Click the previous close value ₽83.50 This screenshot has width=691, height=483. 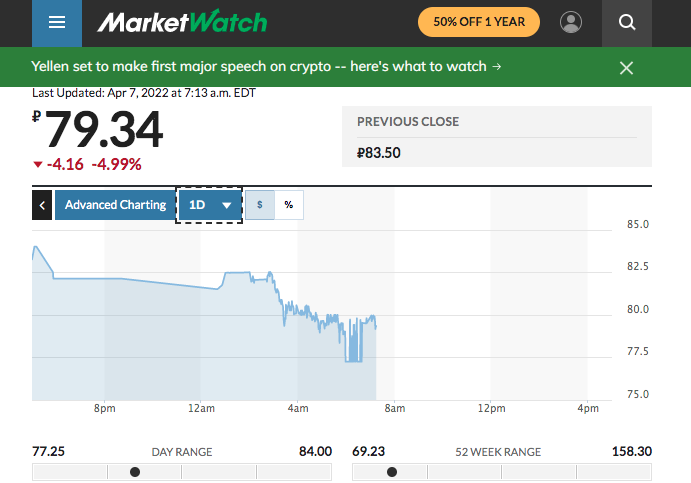[x=379, y=153]
